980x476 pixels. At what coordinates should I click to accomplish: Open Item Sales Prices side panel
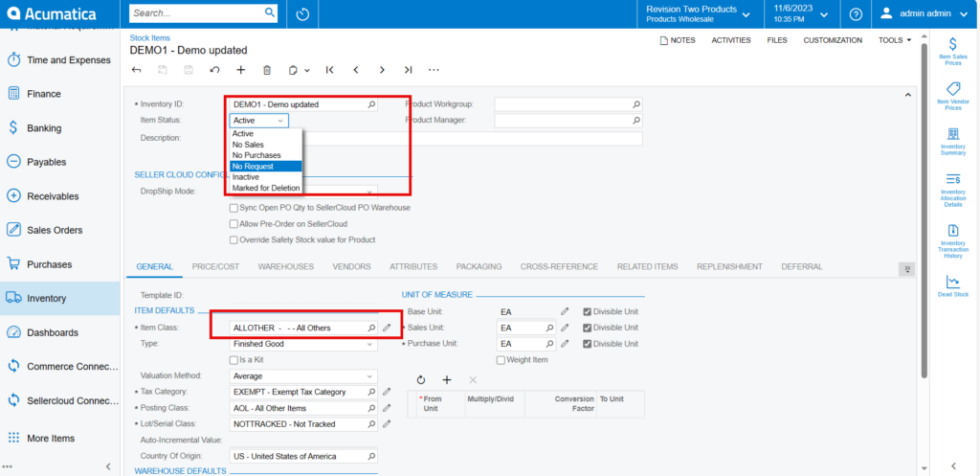952,52
